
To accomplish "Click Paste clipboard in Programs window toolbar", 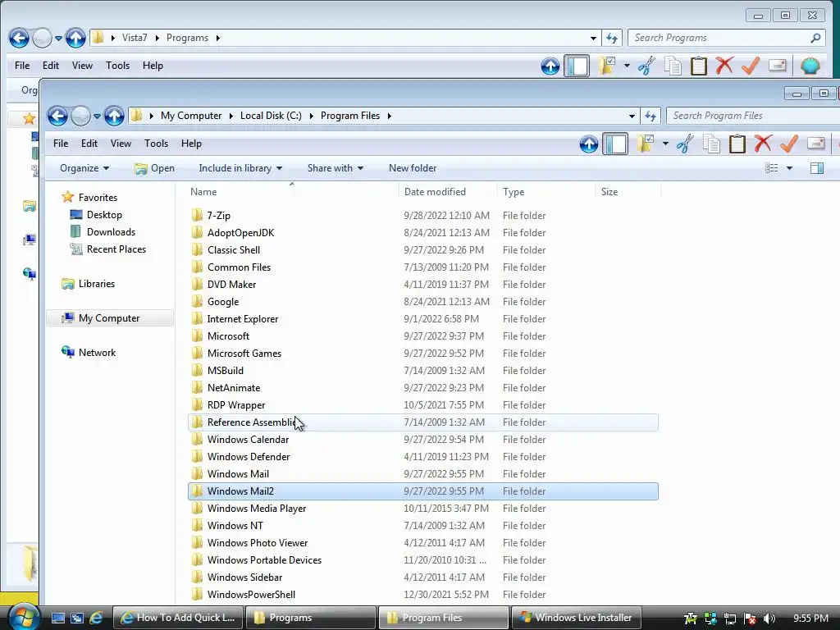I will coord(699,66).
